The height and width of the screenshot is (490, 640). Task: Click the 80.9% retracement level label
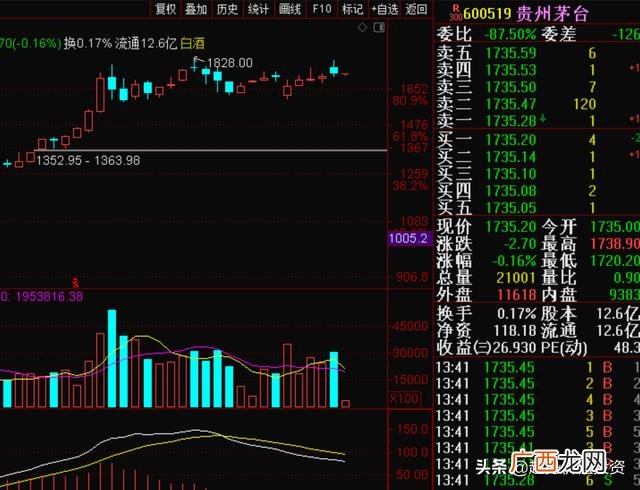point(410,100)
